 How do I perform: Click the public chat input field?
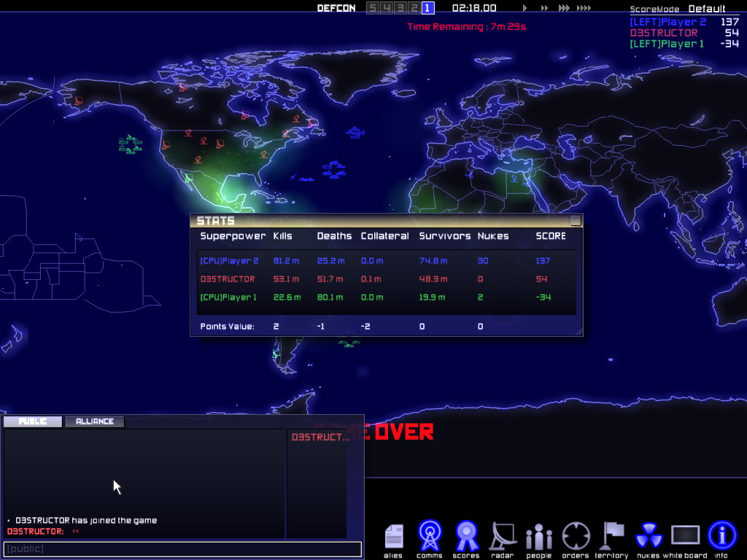point(182,548)
